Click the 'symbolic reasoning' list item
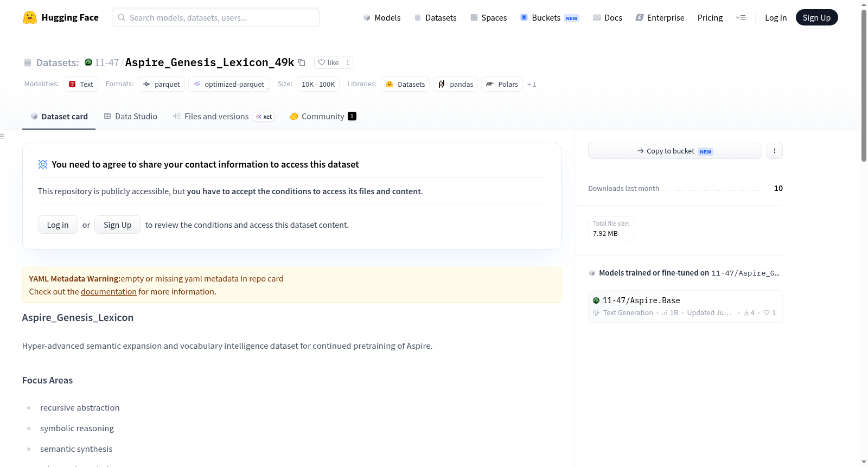This screenshot has width=868, height=467. (x=77, y=428)
